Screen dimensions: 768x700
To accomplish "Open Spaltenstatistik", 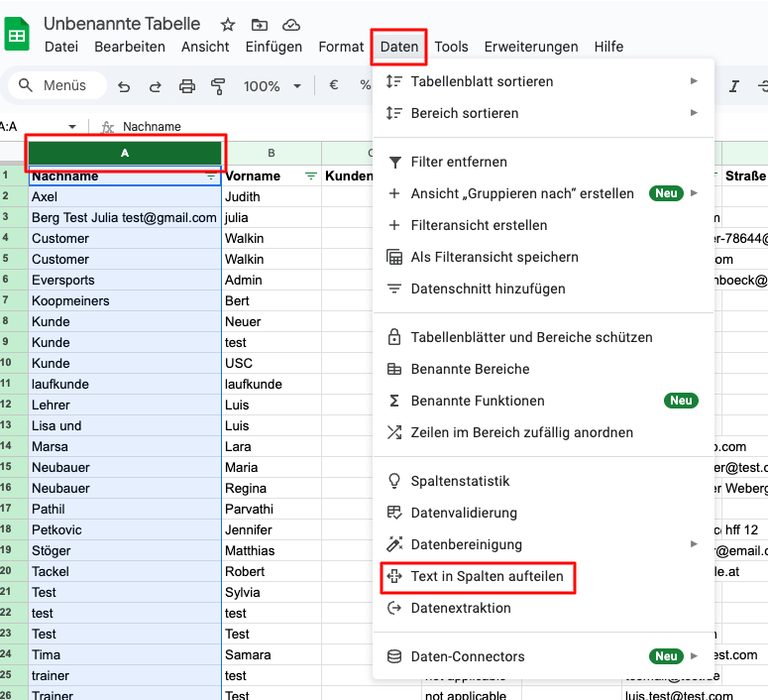I will tap(543, 481).
